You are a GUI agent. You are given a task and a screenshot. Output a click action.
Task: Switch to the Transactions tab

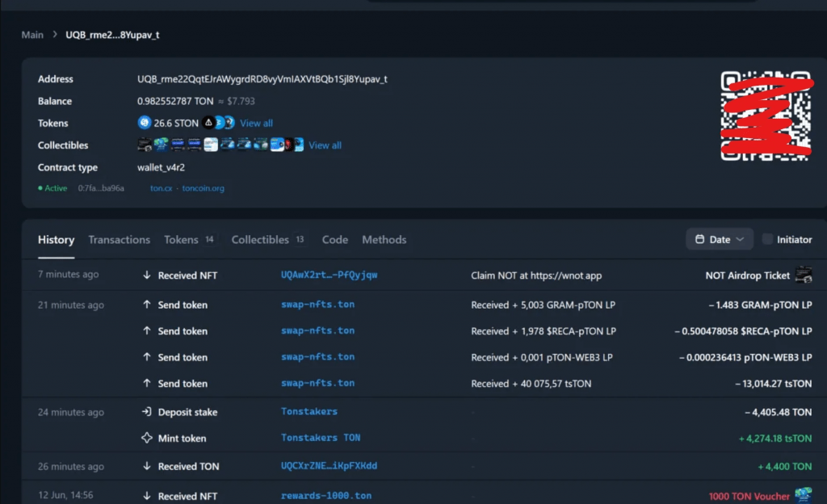point(120,240)
